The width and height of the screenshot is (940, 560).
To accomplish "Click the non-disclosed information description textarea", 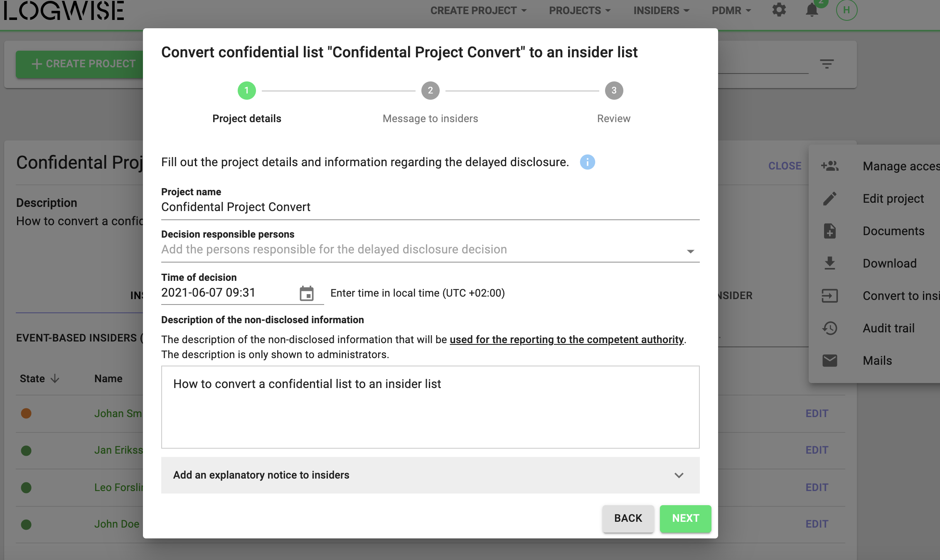I will [x=431, y=407].
